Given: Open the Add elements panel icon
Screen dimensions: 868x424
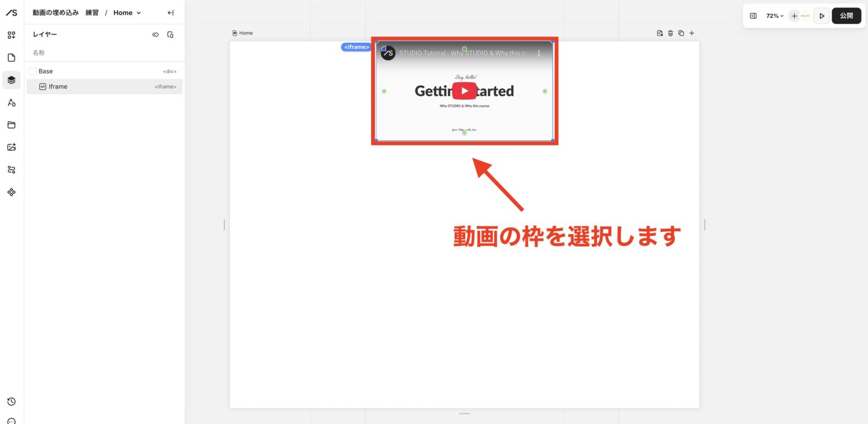Looking at the screenshot, I should coord(12,35).
